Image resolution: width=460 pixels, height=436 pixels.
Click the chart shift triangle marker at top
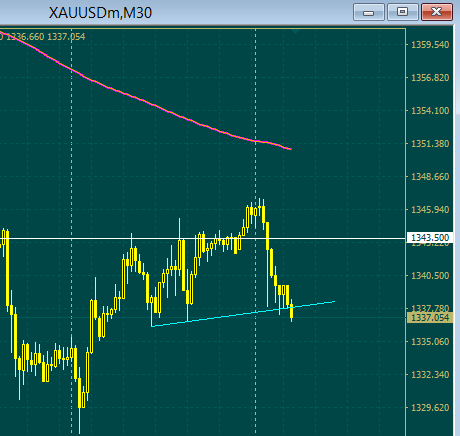pos(295,31)
